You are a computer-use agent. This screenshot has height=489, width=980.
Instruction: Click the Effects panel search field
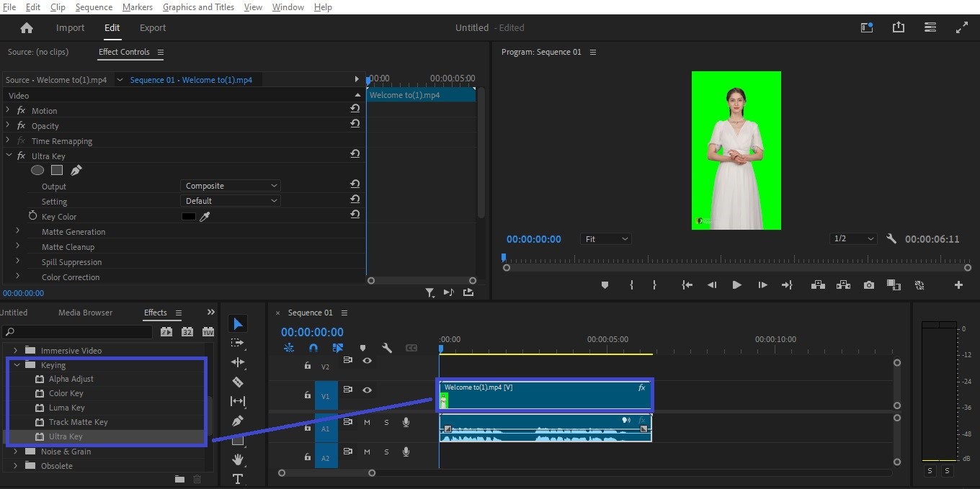pyautogui.click(x=78, y=332)
